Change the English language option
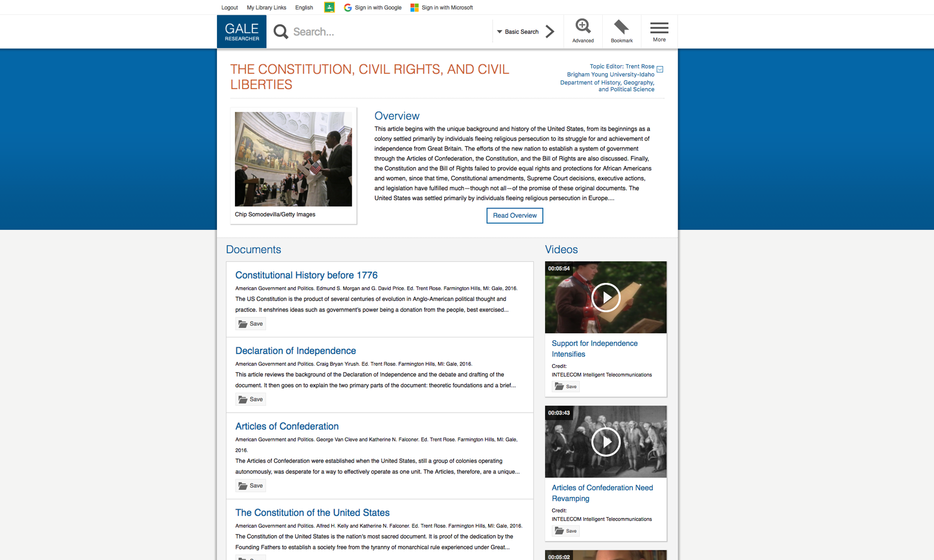This screenshot has height=560, width=934. click(304, 7)
